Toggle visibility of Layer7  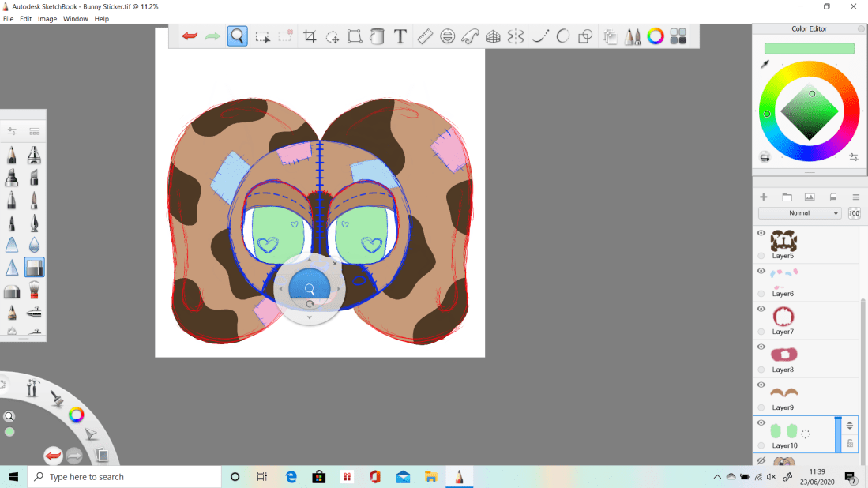(x=761, y=310)
